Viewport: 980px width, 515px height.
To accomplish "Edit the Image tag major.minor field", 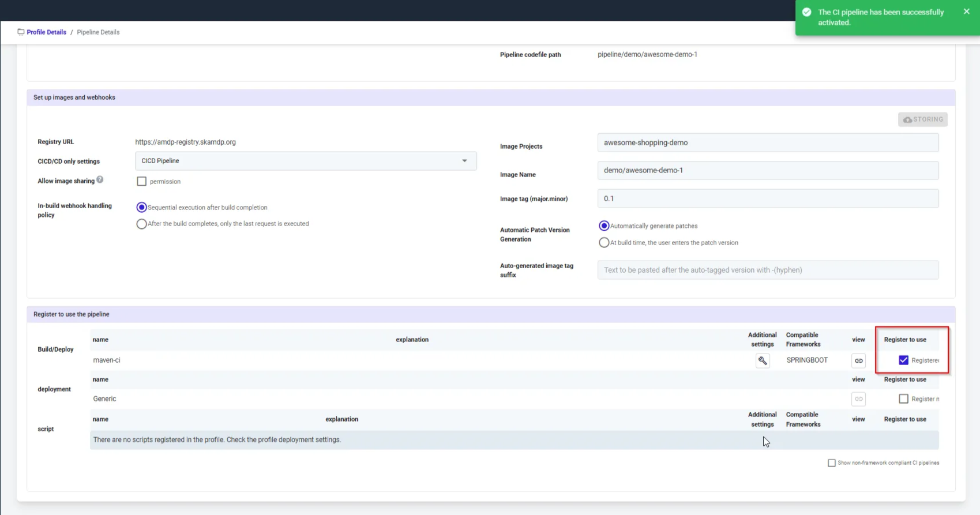I will coord(768,198).
